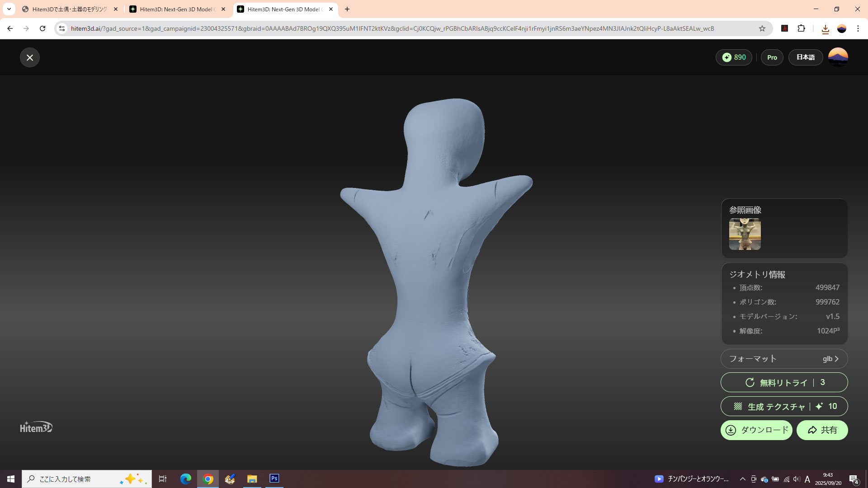Open Photoshop from the taskbar

tap(274, 479)
